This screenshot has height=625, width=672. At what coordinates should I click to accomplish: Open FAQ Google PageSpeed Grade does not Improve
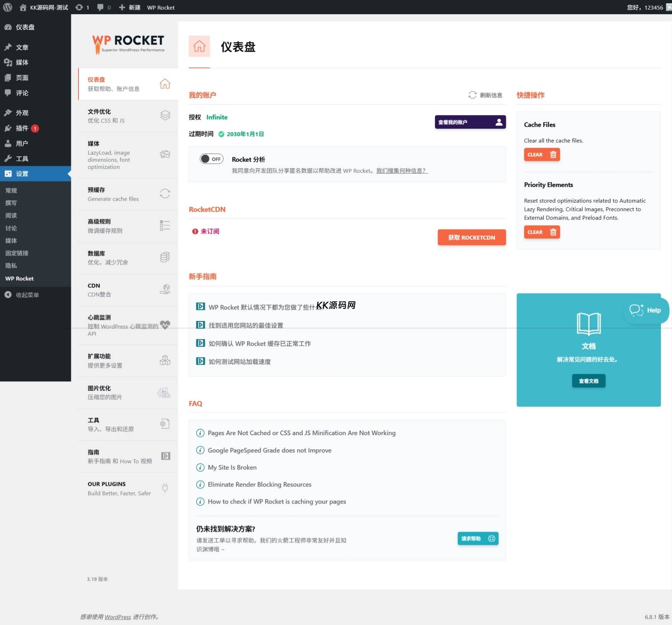[264, 450]
